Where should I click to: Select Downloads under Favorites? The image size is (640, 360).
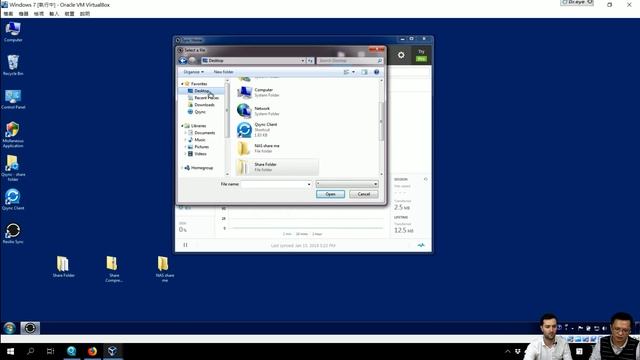201,104
